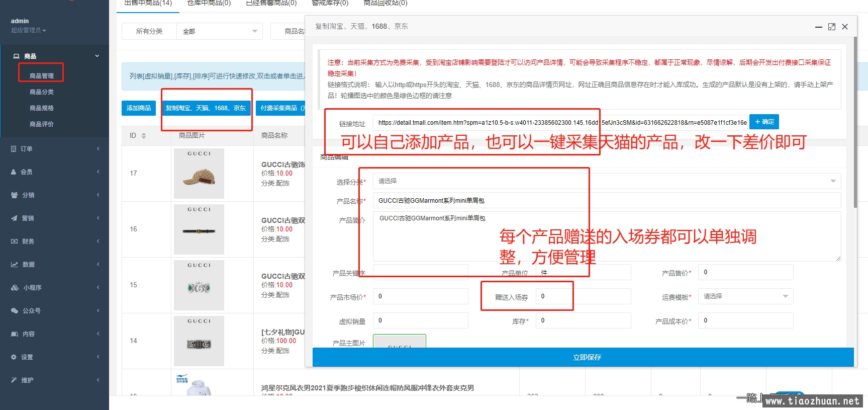Click the 产品名称 input field
The height and width of the screenshot is (410, 868).
607,200
